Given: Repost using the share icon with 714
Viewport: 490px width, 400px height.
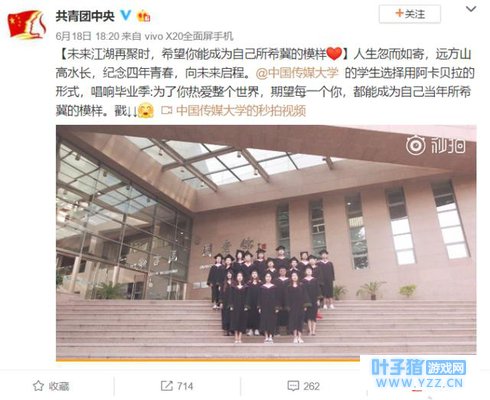Looking at the screenshot, I should pos(177,386).
